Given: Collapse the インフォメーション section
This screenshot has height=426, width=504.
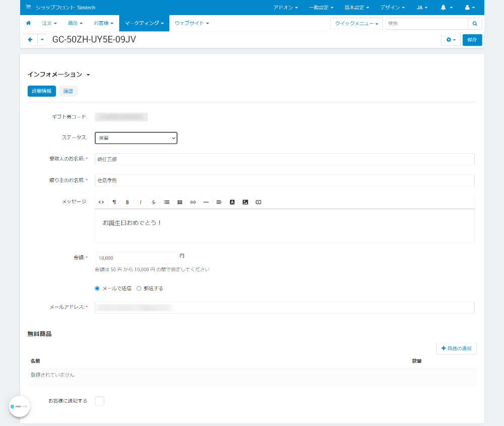Looking at the screenshot, I should pyautogui.click(x=59, y=75).
